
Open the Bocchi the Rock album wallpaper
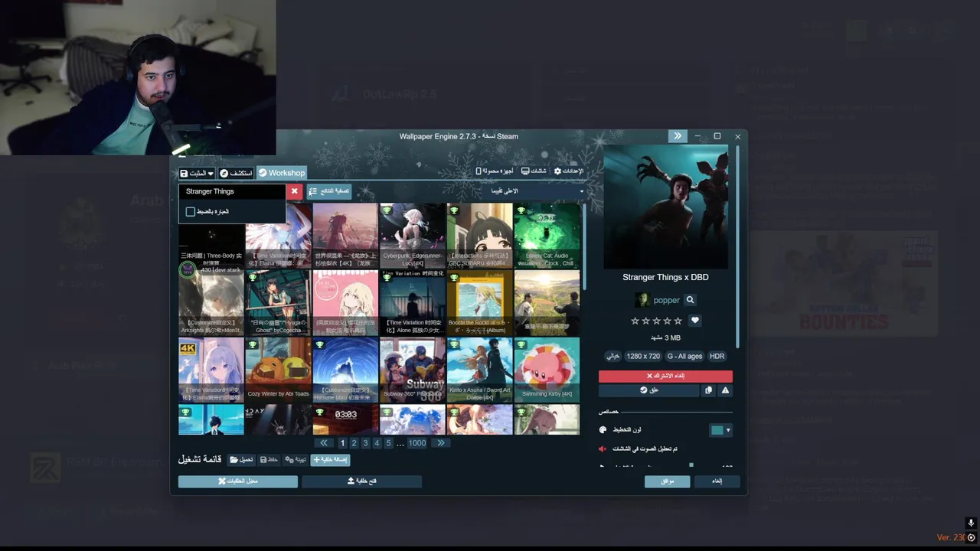[x=480, y=303]
